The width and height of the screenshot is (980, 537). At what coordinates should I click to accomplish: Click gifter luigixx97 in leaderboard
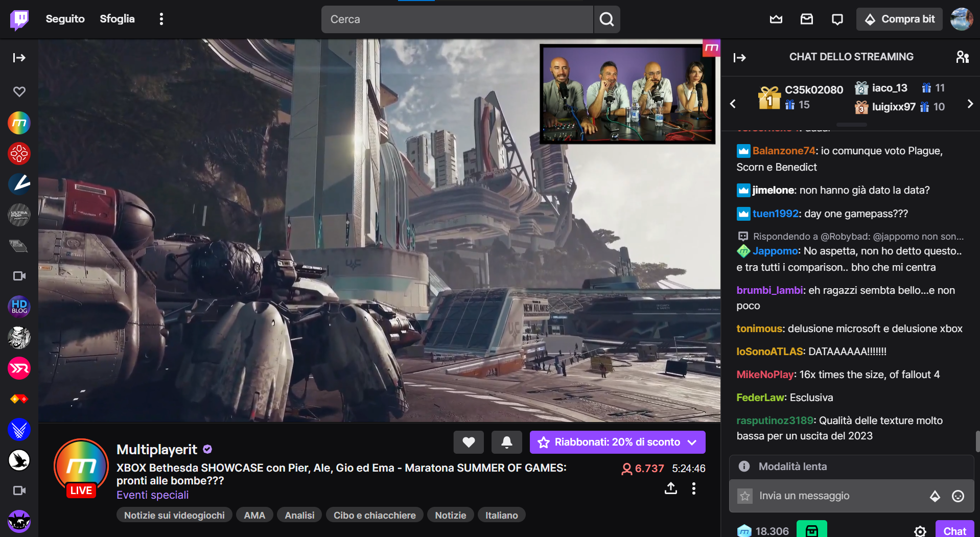click(x=894, y=107)
